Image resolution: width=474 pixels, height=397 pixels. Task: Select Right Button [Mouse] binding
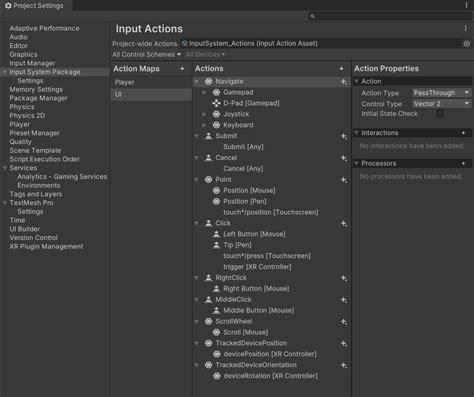(x=256, y=289)
